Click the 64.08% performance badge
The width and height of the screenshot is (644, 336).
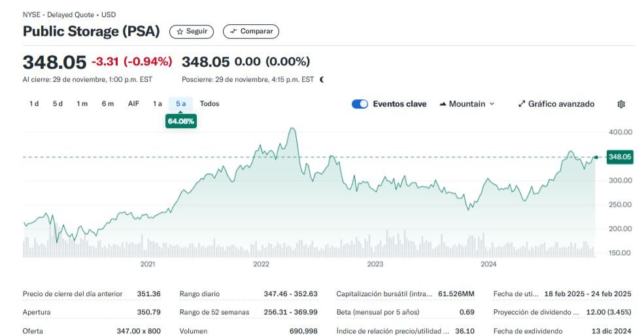coord(180,121)
